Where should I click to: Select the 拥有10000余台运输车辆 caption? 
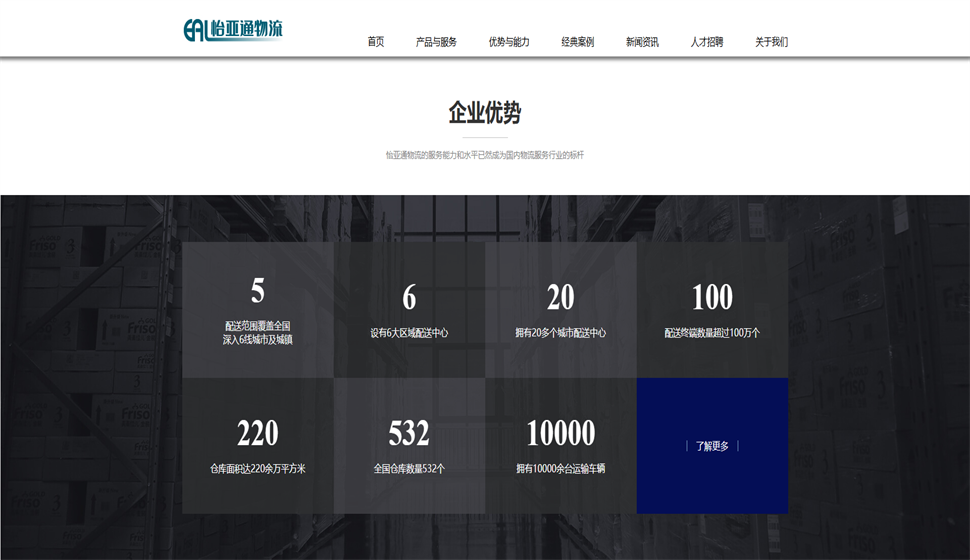[560, 468]
